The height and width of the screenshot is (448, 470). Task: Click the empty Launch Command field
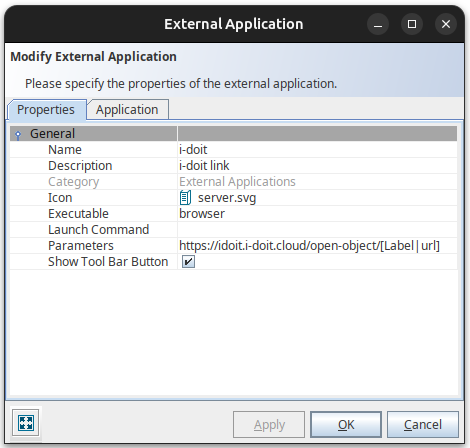pos(317,230)
